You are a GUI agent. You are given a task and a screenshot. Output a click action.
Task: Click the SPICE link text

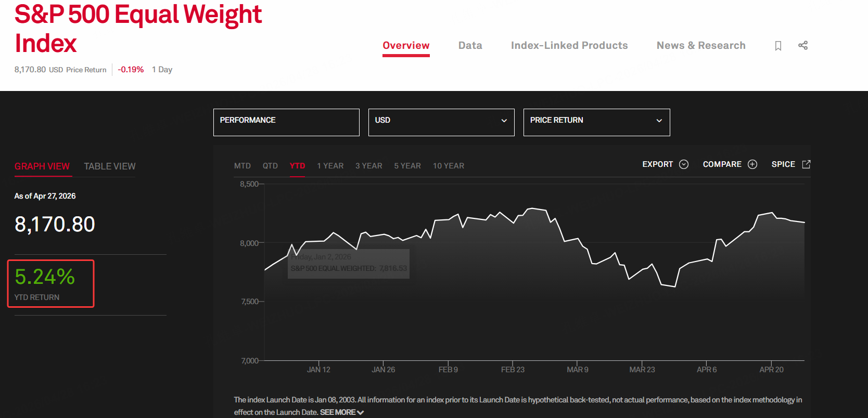tap(783, 164)
